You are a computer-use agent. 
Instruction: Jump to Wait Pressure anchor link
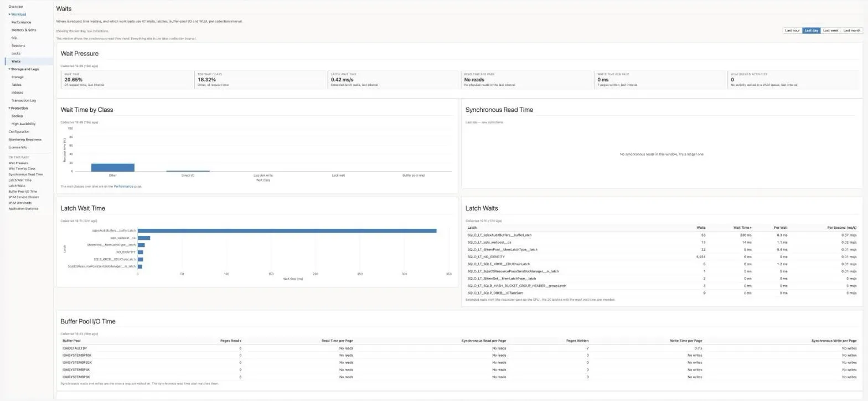tap(18, 163)
